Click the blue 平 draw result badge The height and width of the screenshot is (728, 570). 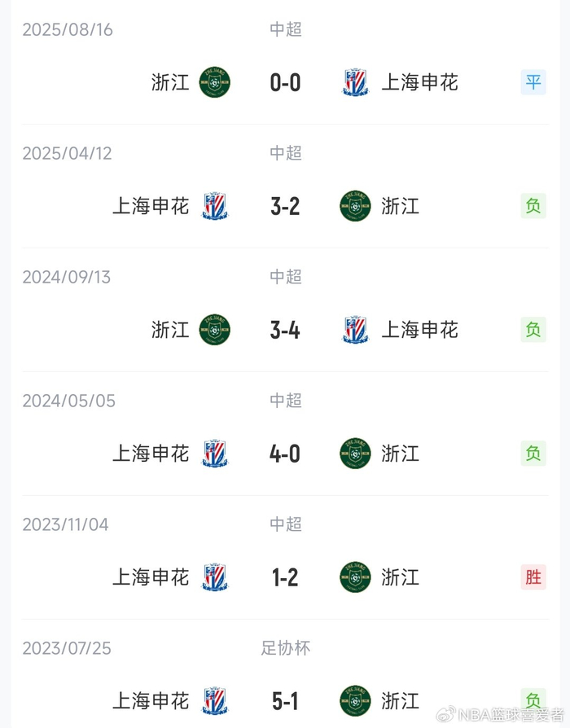tap(533, 82)
